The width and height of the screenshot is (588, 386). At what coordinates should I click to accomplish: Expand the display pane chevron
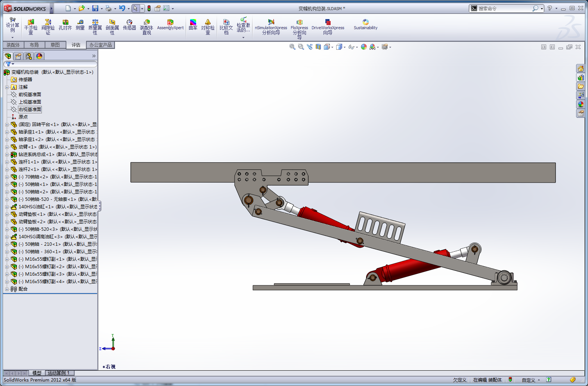(x=94, y=56)
